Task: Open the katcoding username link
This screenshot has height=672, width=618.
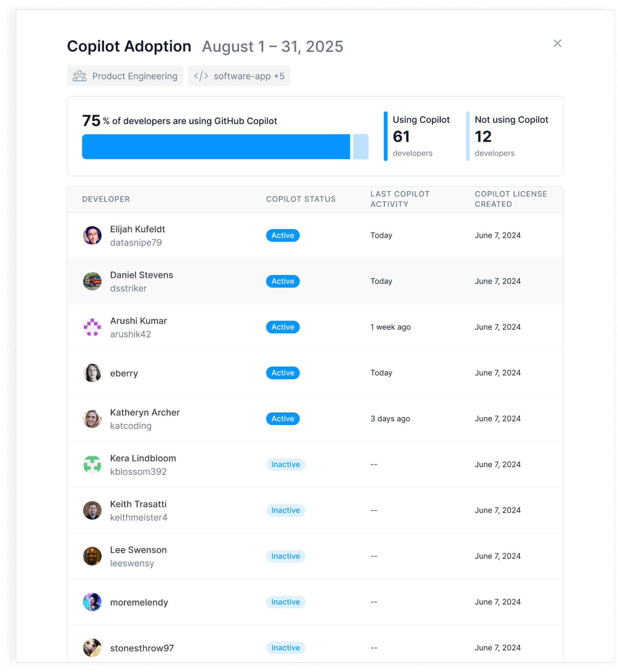Action: coord(131,426)
